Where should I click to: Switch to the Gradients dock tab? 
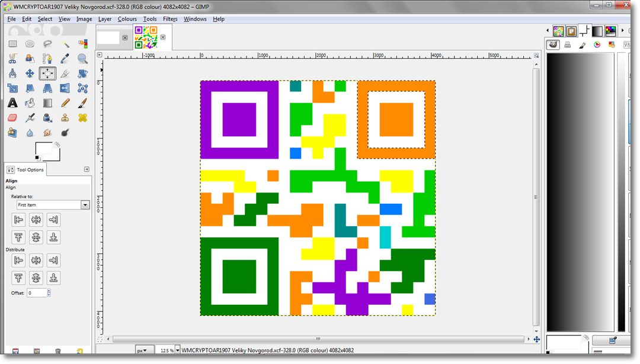(597, 31)
